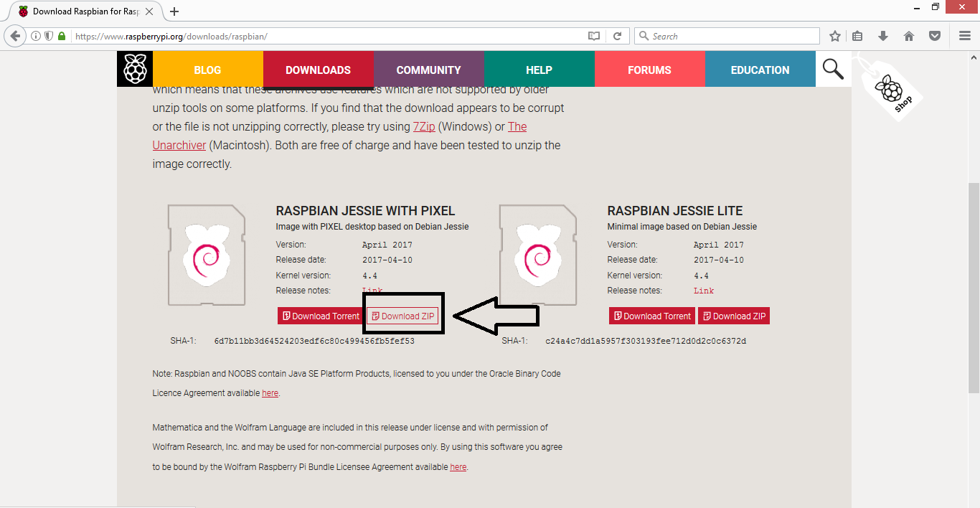
Task: Click the green padlock secure icon
Action: (x=62, y=36)
